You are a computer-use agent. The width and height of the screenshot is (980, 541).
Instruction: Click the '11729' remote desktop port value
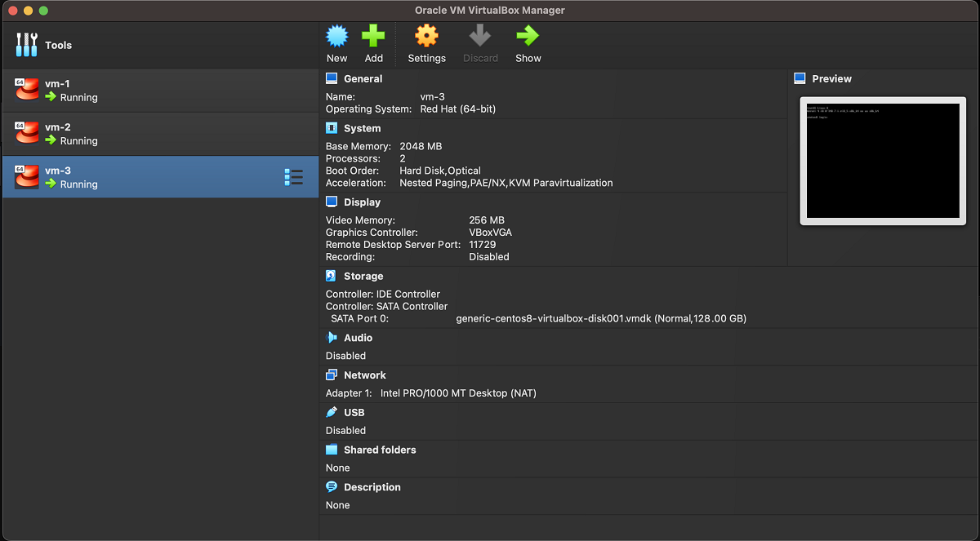pos(483,245)
